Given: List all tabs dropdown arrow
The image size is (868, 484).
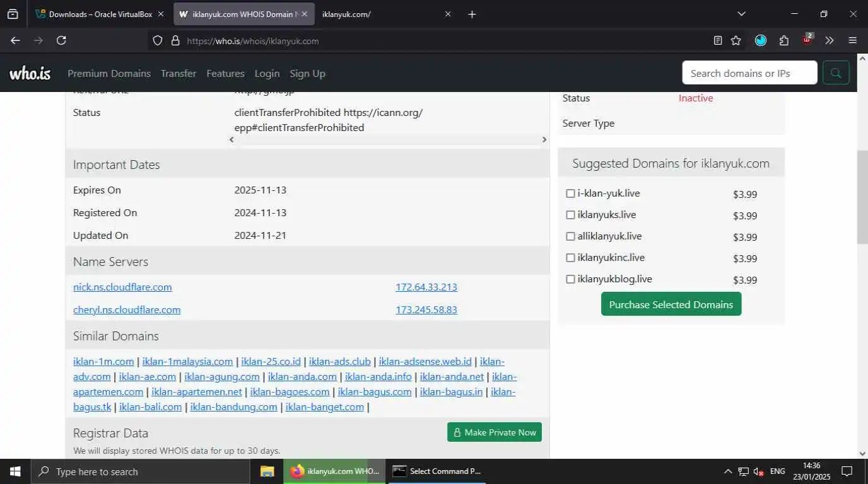Looking at the screenshot, I should coord(741,14).
